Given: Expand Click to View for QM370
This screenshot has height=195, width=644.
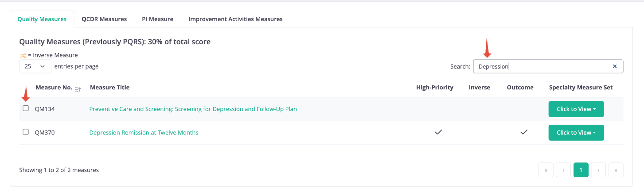Looking at the screenshot, I should 576,132.
